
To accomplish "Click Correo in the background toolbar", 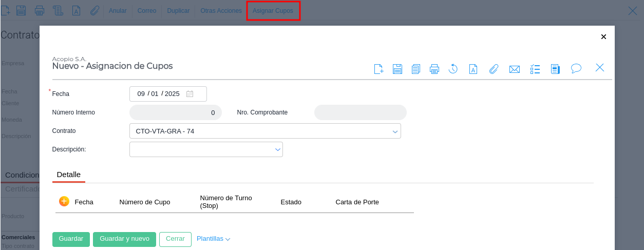I will point(147,11).
